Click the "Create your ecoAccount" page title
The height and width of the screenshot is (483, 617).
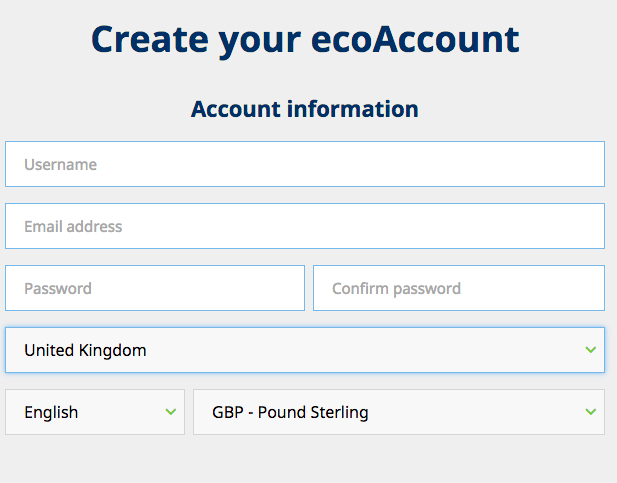tap(305, 39)
